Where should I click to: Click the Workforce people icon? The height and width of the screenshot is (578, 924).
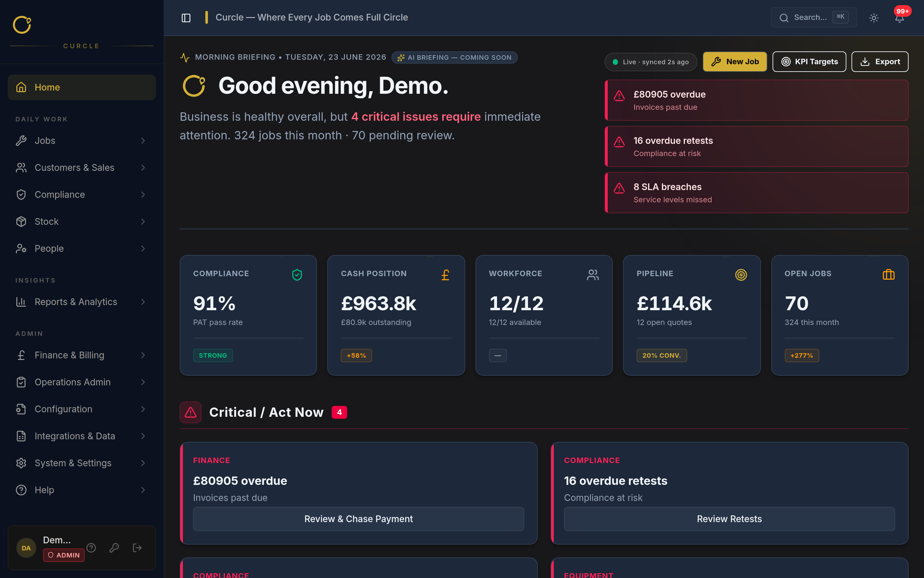(593, 275)
